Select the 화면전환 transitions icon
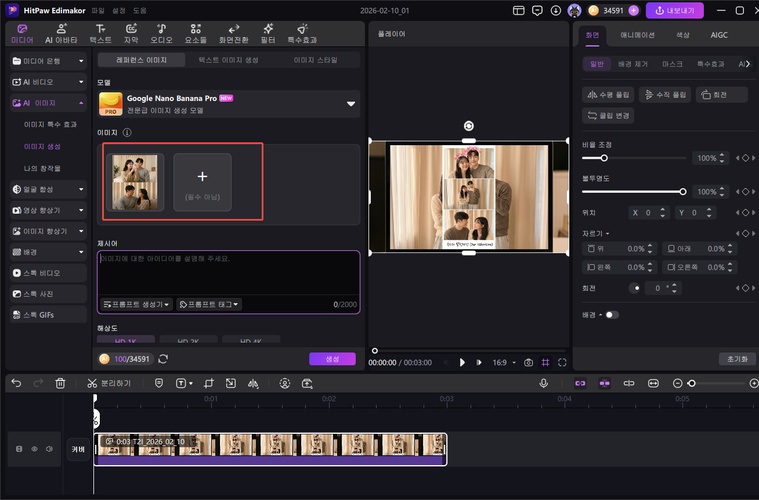 [234, 34]
